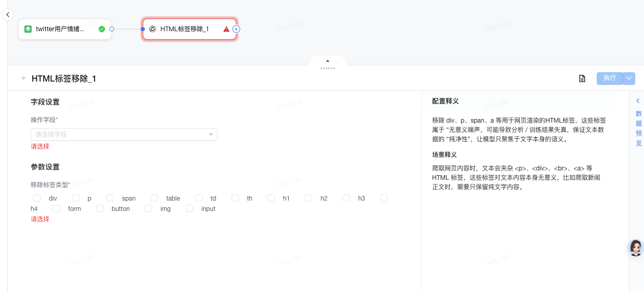Tick the table tag checkbox

(154, 198)
